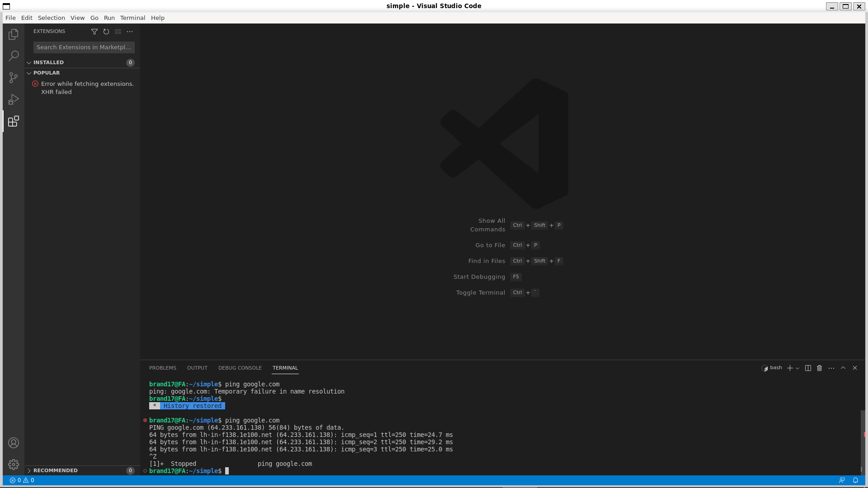This screenshot has height=488, width=868.
Task: Click the Manage gear button
Action: click(14, 465)
